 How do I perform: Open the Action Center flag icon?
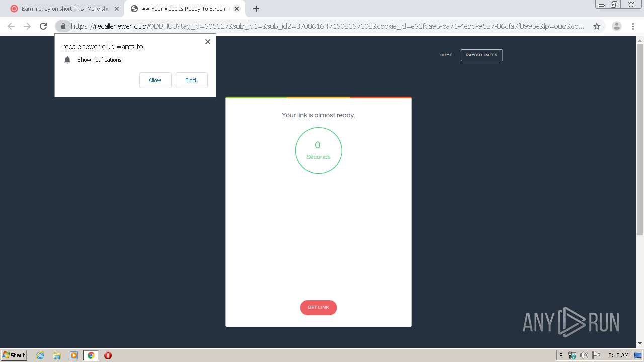click(x=596, y=355)
